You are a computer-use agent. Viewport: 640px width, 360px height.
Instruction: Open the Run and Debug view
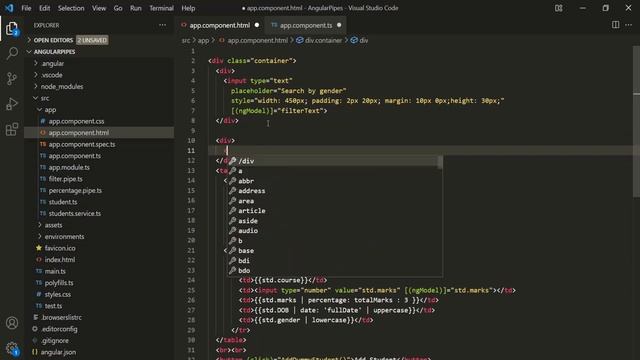(12, 104)
